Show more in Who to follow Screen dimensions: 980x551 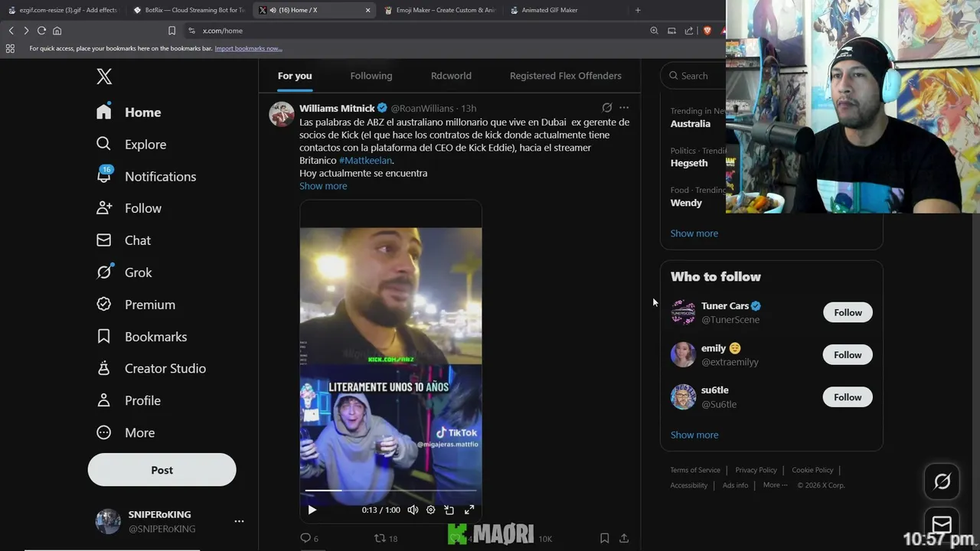coord(694,435)
